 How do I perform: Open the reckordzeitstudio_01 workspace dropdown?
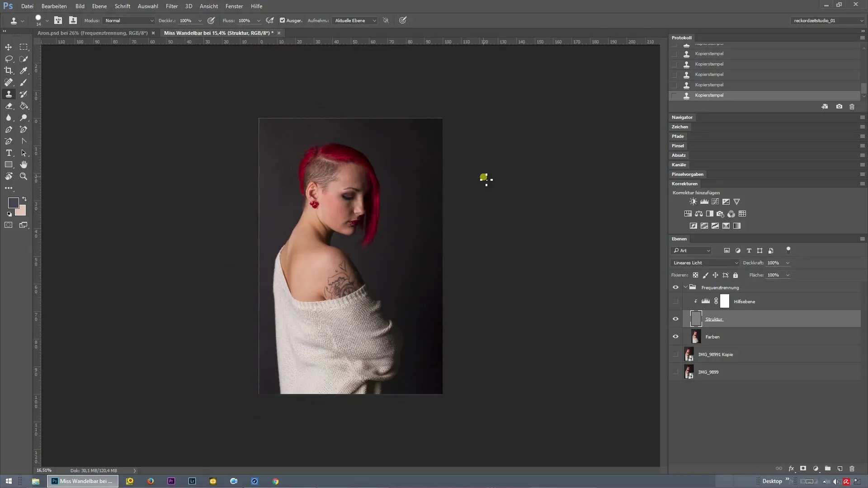point(827,20)
